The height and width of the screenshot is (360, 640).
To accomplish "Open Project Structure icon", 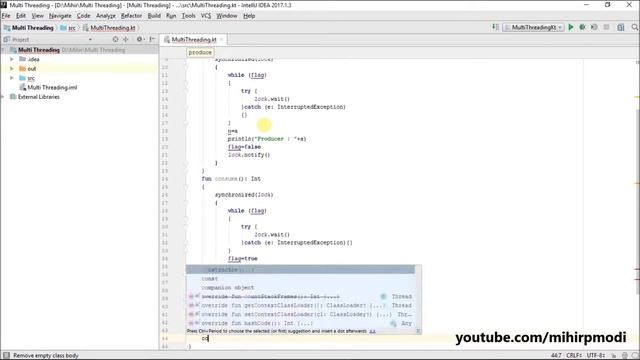I will coord(621,27).
